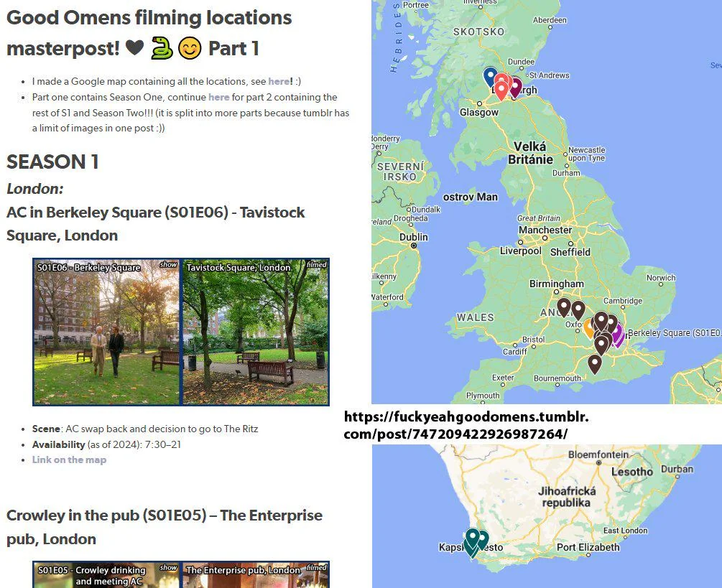Image resolution: width=722 pixels, height=588 pixels.
Task: Click the Glasgow label on the map
Action: click(478, 112)
